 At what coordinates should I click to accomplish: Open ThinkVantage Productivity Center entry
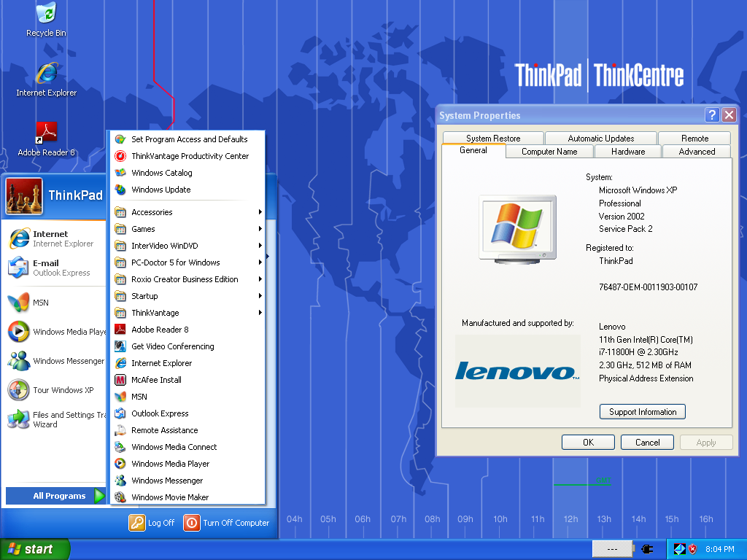pos(190,156)
